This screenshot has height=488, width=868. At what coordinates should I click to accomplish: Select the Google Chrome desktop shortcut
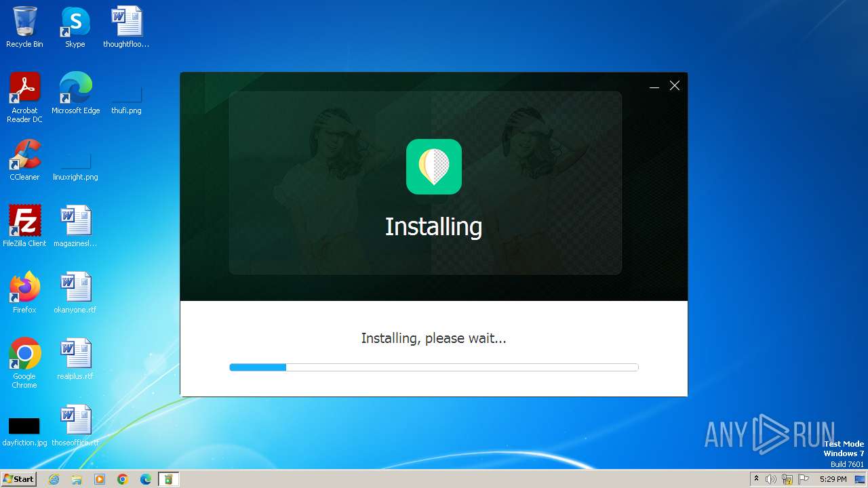[24, 363]
